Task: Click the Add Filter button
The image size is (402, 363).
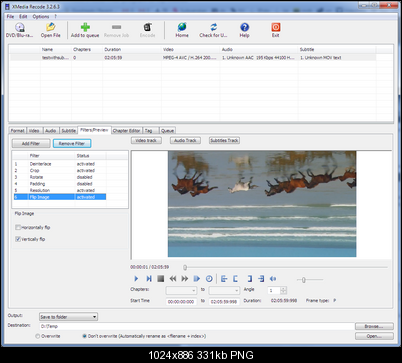Action: point(31,143)
